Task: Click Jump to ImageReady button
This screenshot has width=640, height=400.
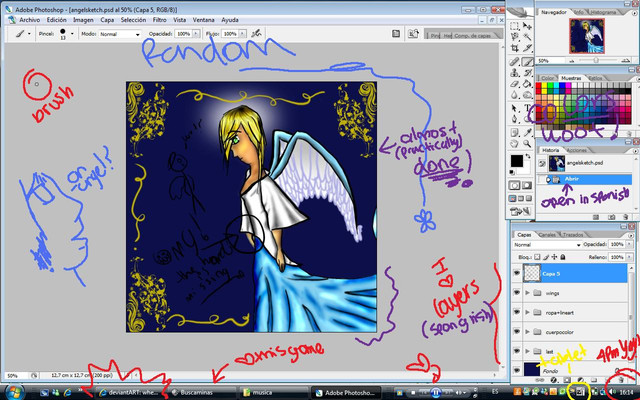Action: (520, 211)
